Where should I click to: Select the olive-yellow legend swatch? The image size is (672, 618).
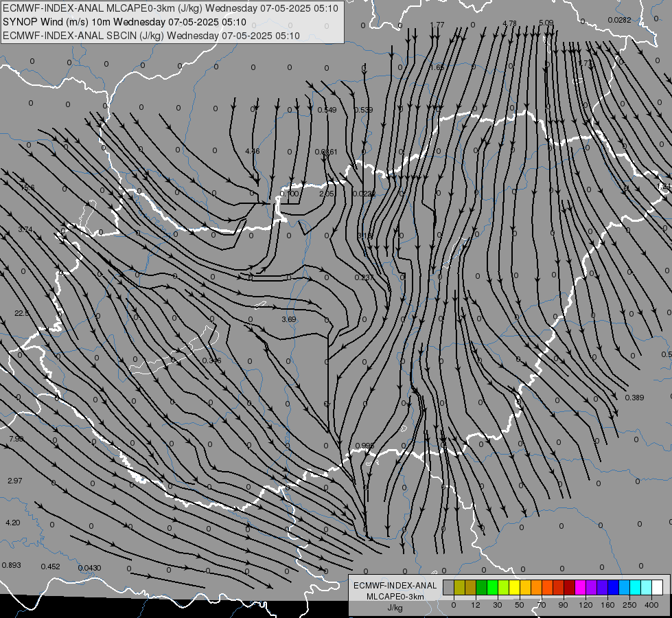point(459,588)
